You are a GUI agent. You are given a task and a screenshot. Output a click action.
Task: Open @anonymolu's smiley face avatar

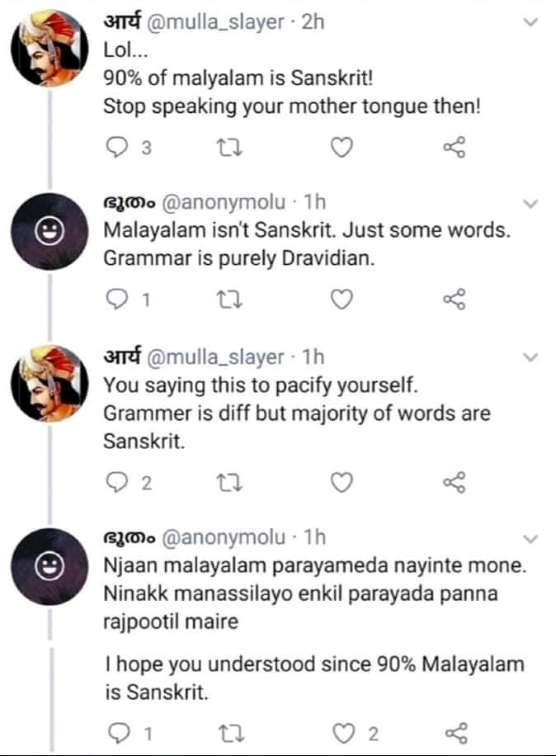coord(51,230)
